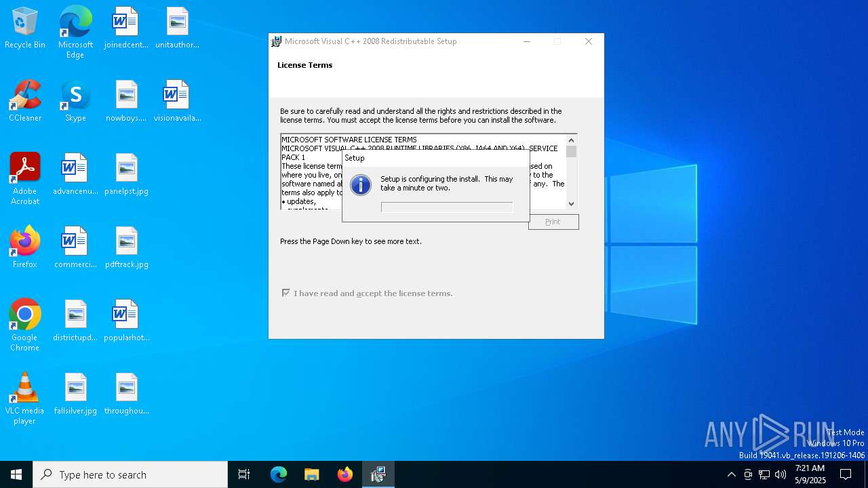The width and height of the screenshot is (868, 488).
Task: Minimize the Visual C++ setup window
Action: click(x=527, y=41)
